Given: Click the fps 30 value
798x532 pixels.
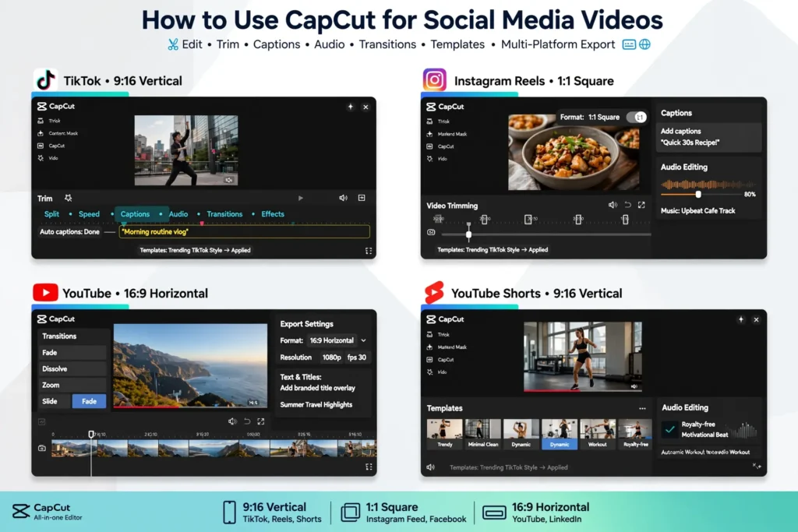Looking at the screenshot, I should (357, 358).
